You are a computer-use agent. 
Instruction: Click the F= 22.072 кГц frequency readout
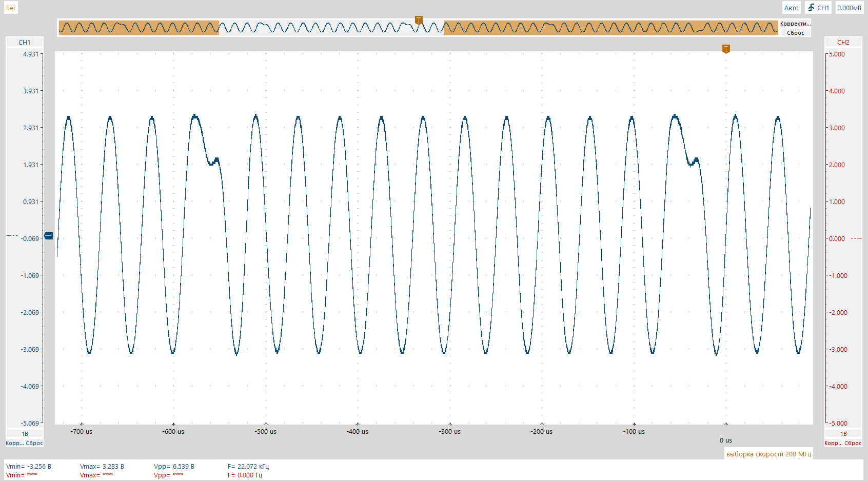(248, 467)
